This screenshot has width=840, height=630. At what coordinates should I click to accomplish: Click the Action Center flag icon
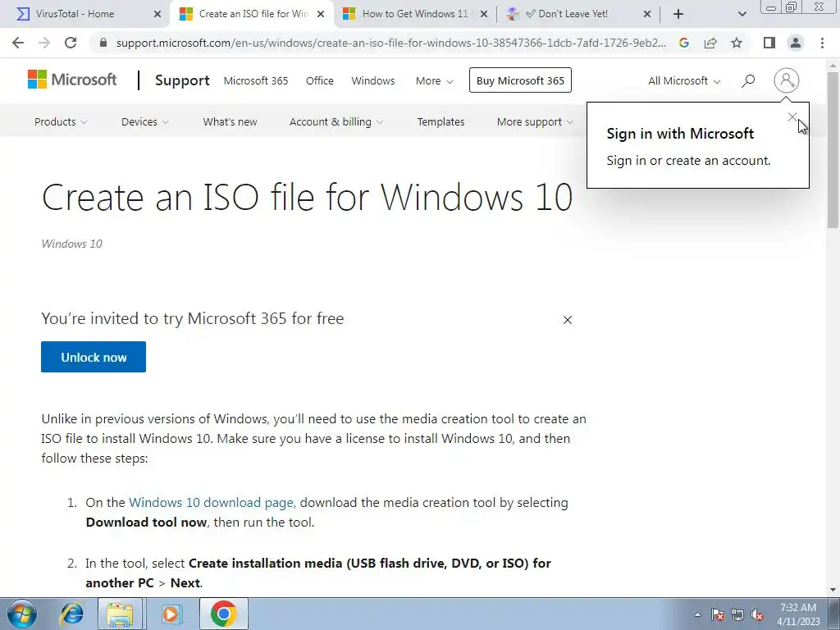coord(718,614)
